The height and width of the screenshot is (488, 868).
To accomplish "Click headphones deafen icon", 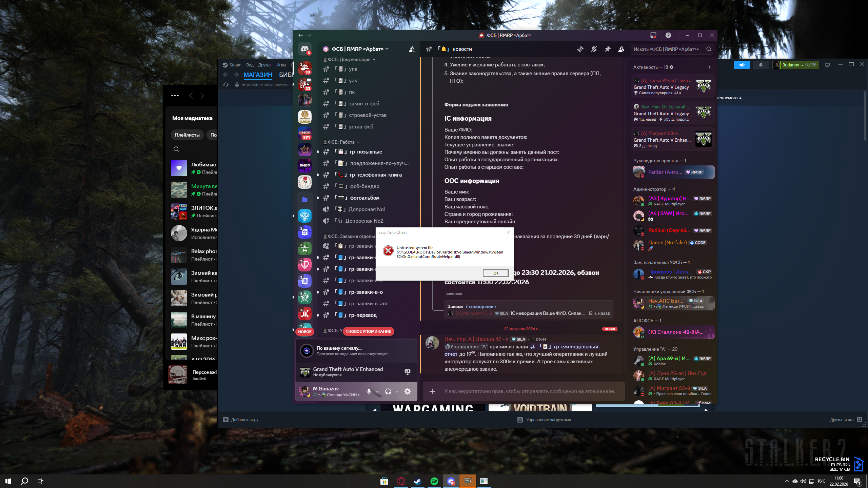I will [x=388, y=391].
